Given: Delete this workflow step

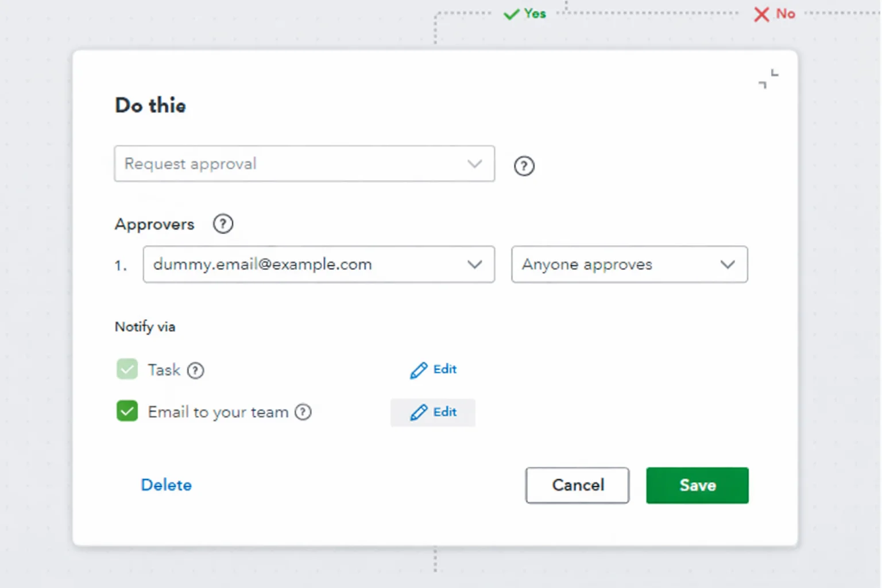Looking at the screenshot, I should click(x=166, y=485).
